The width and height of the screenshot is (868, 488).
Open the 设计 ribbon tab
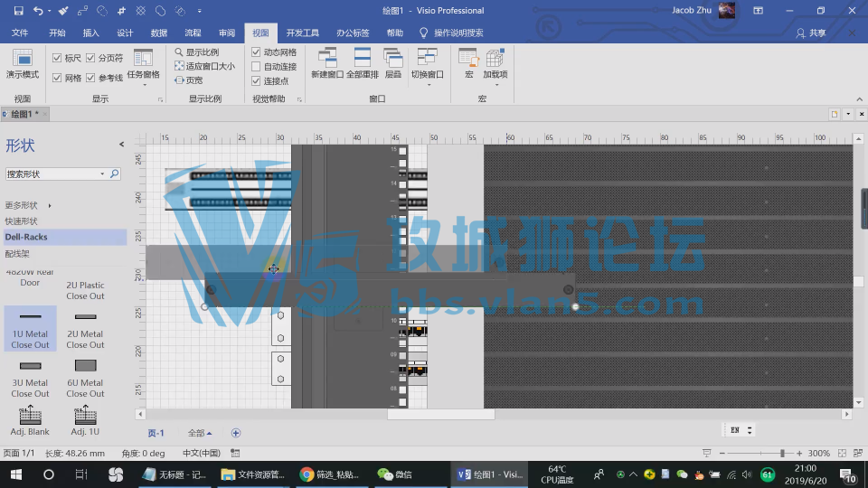(x=125, y=33)
